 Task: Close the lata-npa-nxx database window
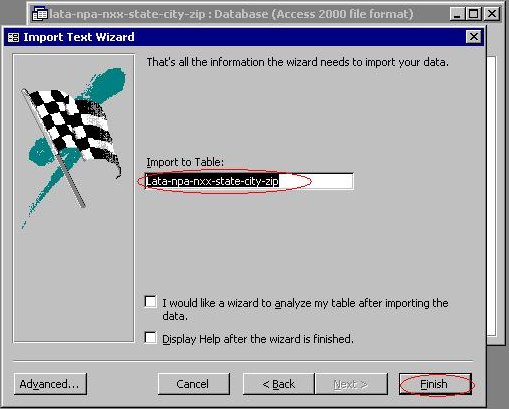pyautogui.click(x=492, y=14)
